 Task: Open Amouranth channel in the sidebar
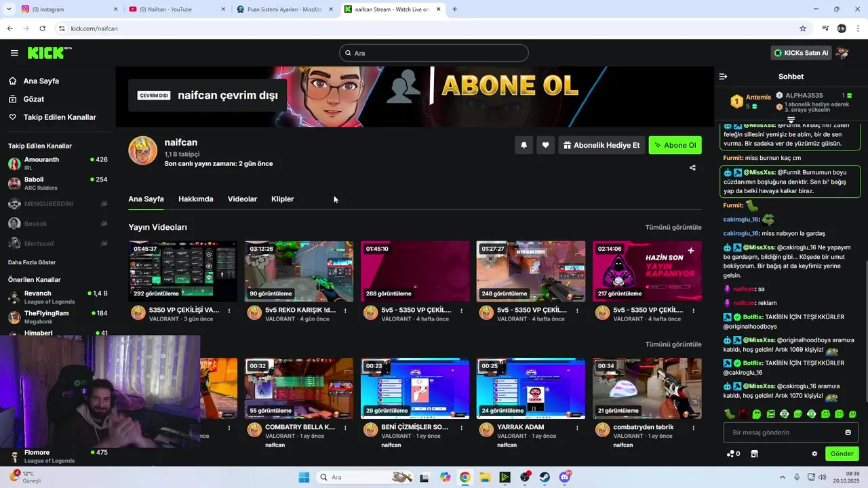point(58,163)
